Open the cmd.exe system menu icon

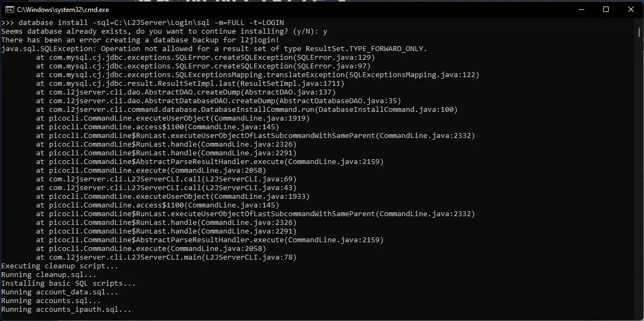point(9,9)
